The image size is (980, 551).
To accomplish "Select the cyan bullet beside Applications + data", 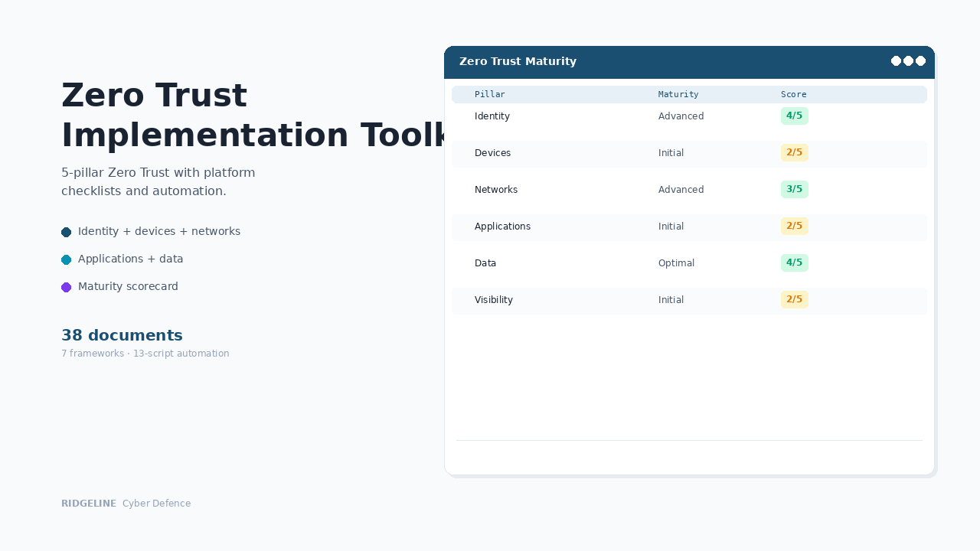I will click(67, 259).
